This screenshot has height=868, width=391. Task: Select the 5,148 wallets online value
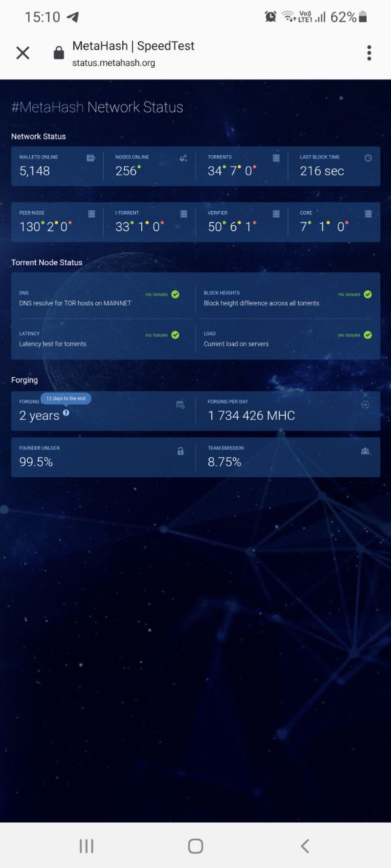tap(35, 171)
